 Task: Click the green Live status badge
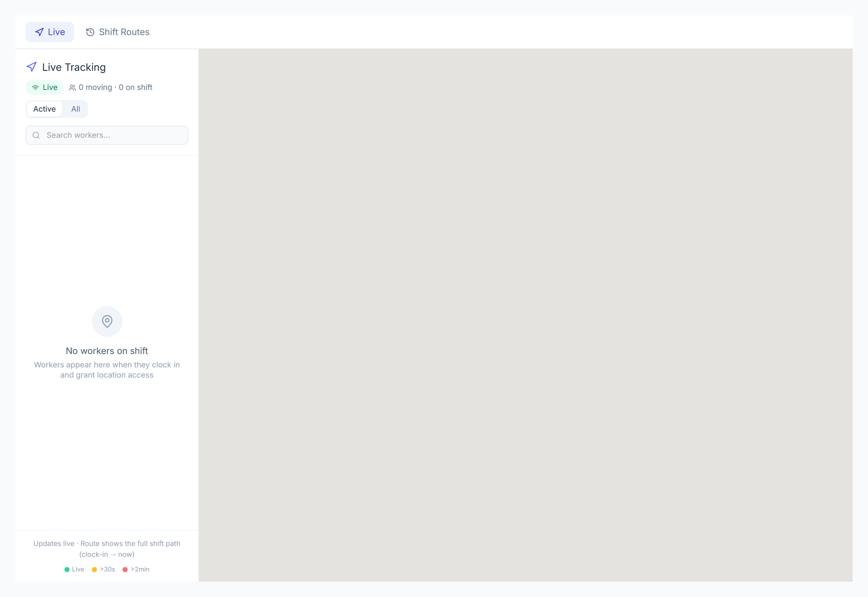coord(45,87)
